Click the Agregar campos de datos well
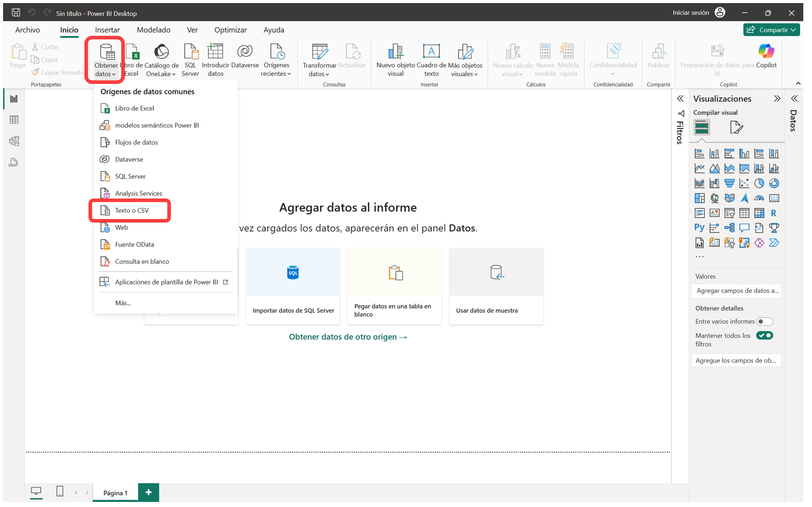Screen dimensions: 812x507 736,291
